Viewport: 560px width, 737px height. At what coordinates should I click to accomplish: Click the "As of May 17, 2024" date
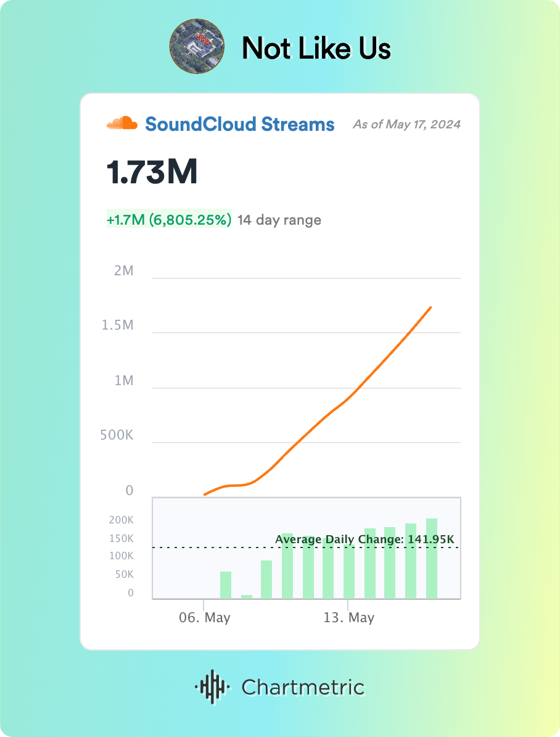click(407, 124)
